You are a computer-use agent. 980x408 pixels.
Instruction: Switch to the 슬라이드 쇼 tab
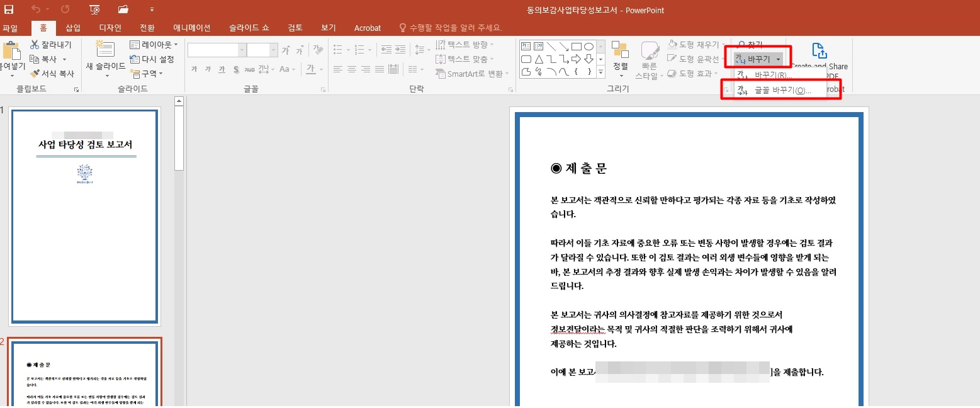pos(249,28)
